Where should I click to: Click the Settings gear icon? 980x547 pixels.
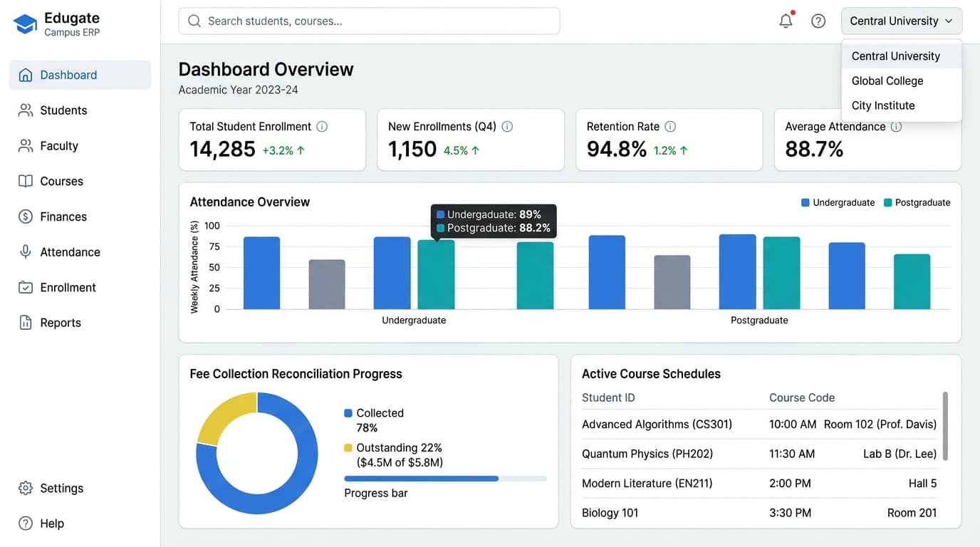26,488
